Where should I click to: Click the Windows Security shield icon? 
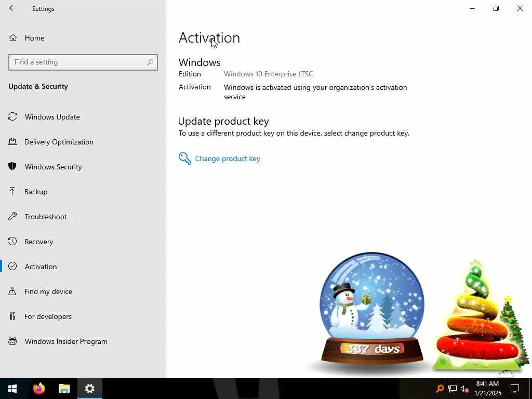click(12, 166)
